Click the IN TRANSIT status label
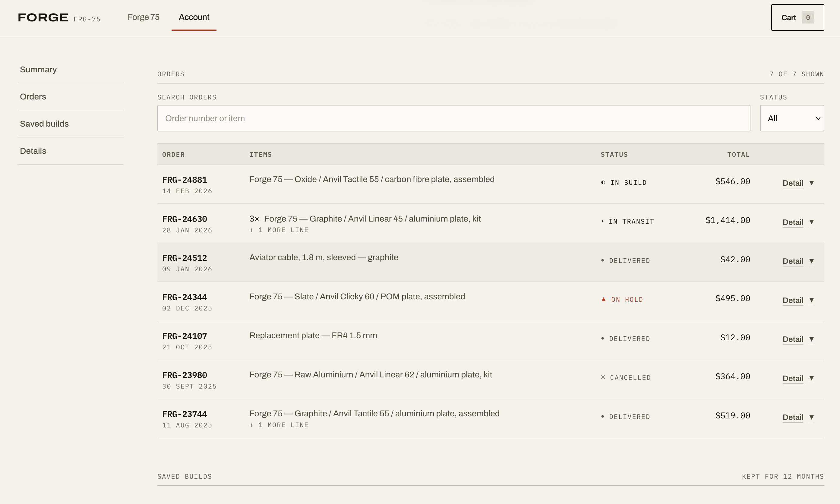 coord(631,222)
